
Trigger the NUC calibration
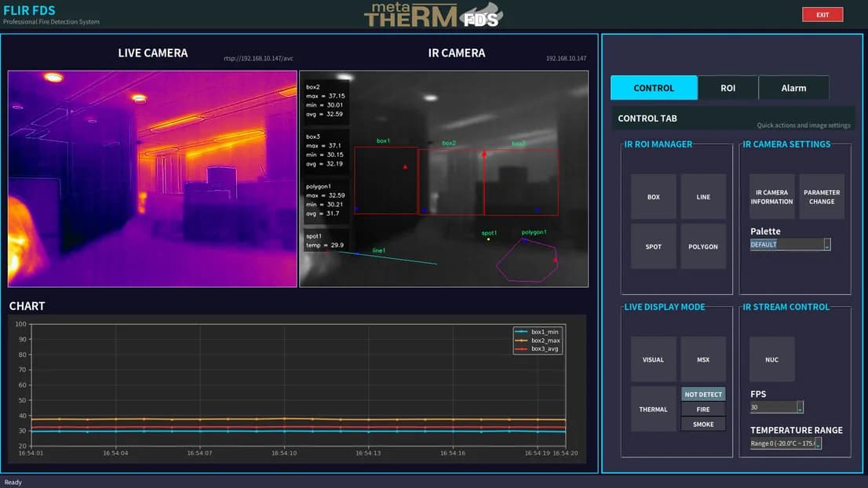coord(771,359)
